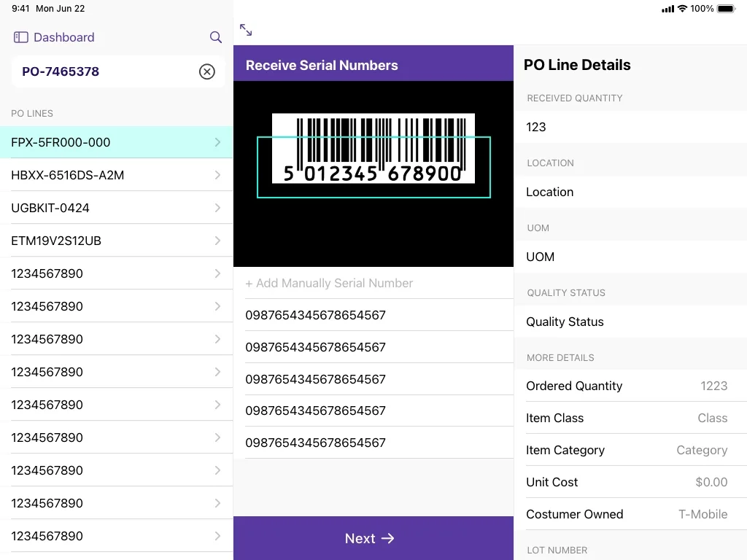Tap the 9:41 clock in status bar
The width and height of the screenshot is (747, 560).
coord(20,9)
